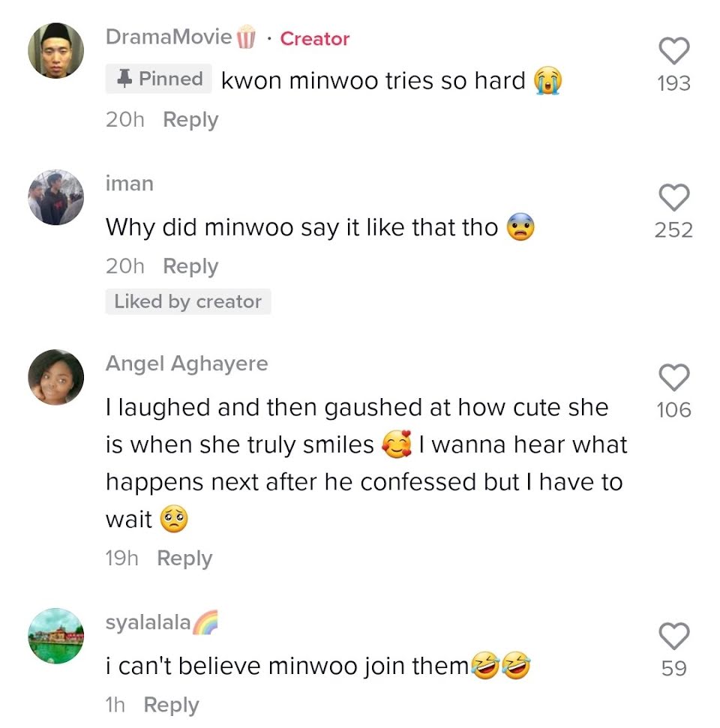View Angel Aghayere's profile photo
This screenshot has height=728, width=720.
(56, 377)
